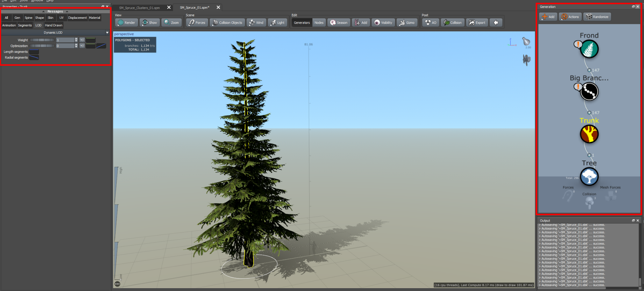Select the Spine properties tab

point(29,18)
